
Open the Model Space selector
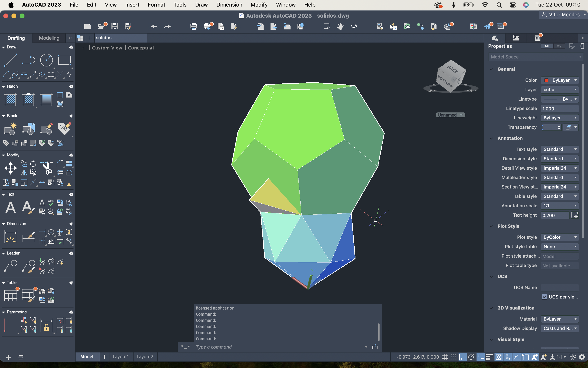point(536,57)
